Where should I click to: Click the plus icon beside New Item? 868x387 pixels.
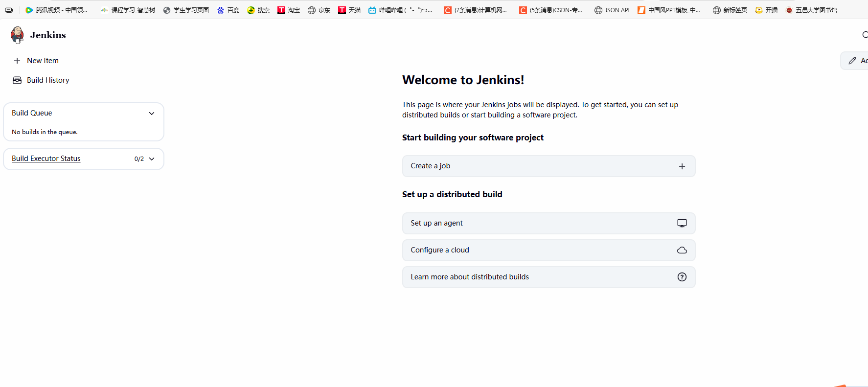17,61
